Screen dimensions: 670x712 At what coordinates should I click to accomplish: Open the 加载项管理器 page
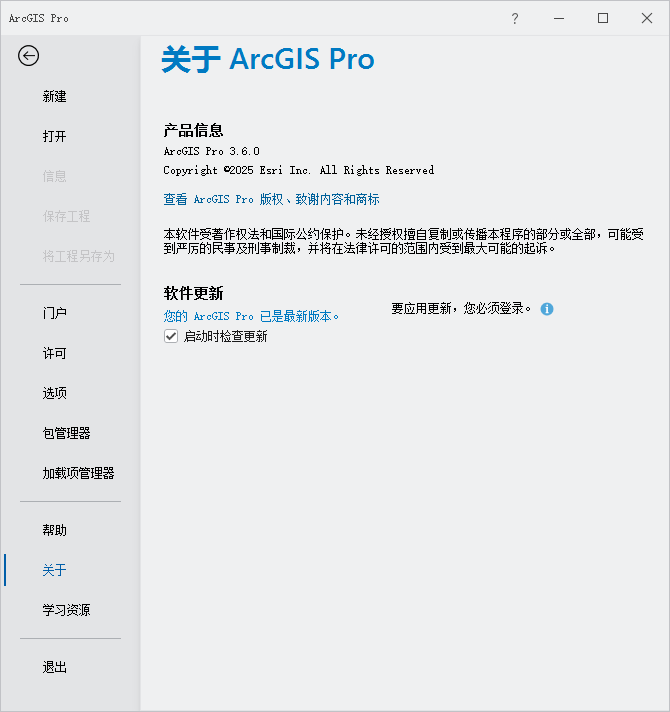(x=78, y=473)
